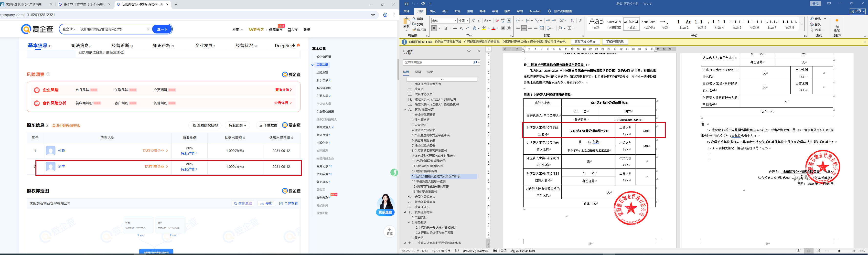Toggle character shading (gray A)
The width and height of the screenshot is (868, 255).
(x=503, y=28)
